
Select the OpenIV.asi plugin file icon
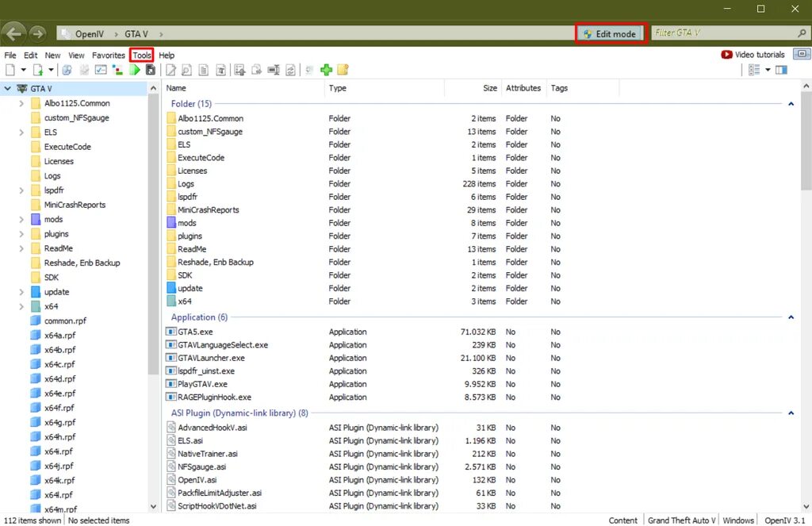point(170,480)
